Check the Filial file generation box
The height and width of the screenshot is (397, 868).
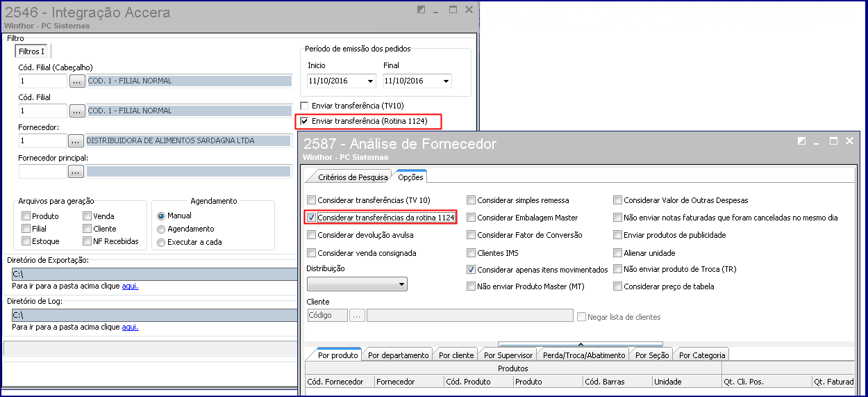tap(26, 229)
